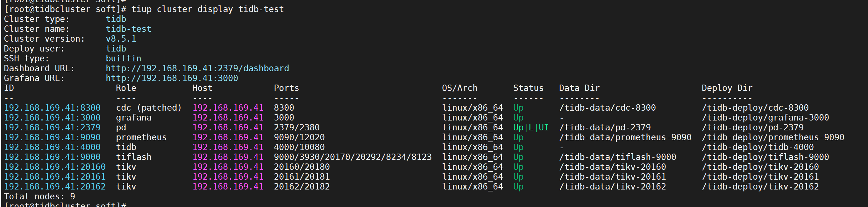Viewport: 868px width, 207px height.
Task: Click the /tidb-deploy/grafana-3000 deploy directory path
Action: pyautogui.click(x=765, y=117)
